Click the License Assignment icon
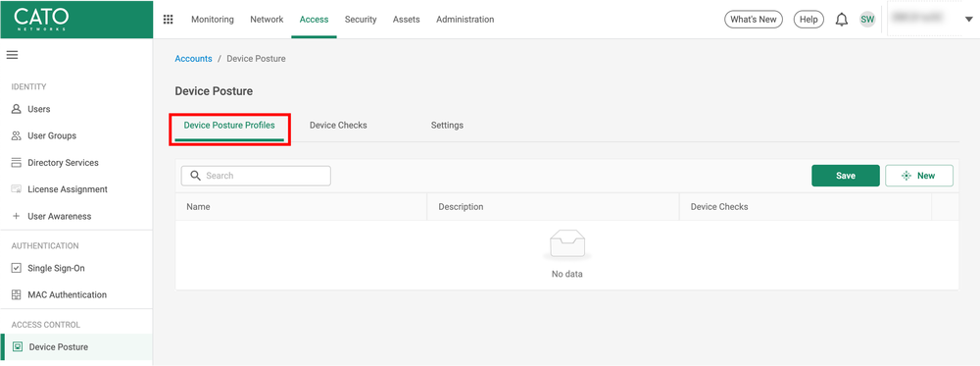Viewport: 980px width, 366px height. coord(17,189)
